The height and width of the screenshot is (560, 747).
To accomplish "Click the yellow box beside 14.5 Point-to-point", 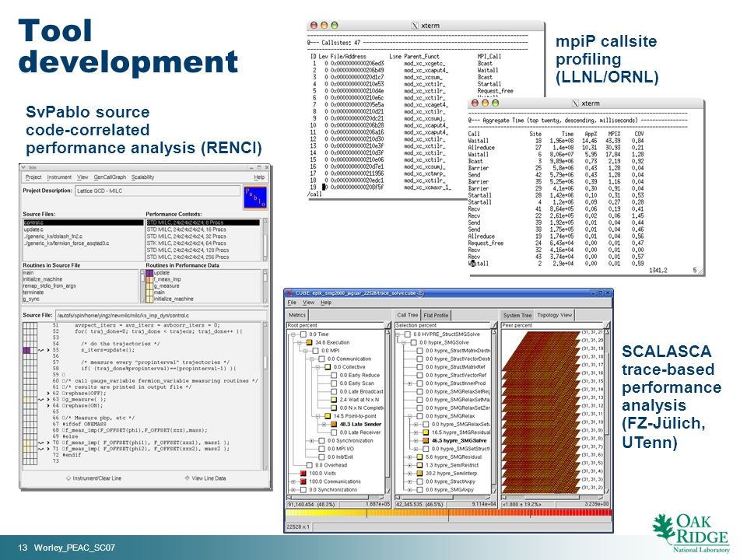I will (328, 416).
